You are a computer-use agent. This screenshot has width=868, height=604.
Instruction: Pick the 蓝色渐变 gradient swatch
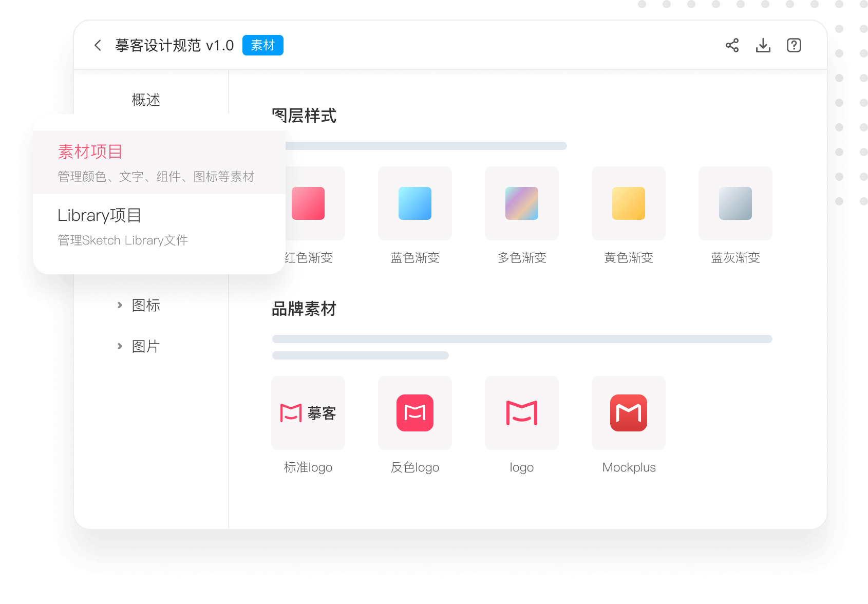tap(415, 203)
